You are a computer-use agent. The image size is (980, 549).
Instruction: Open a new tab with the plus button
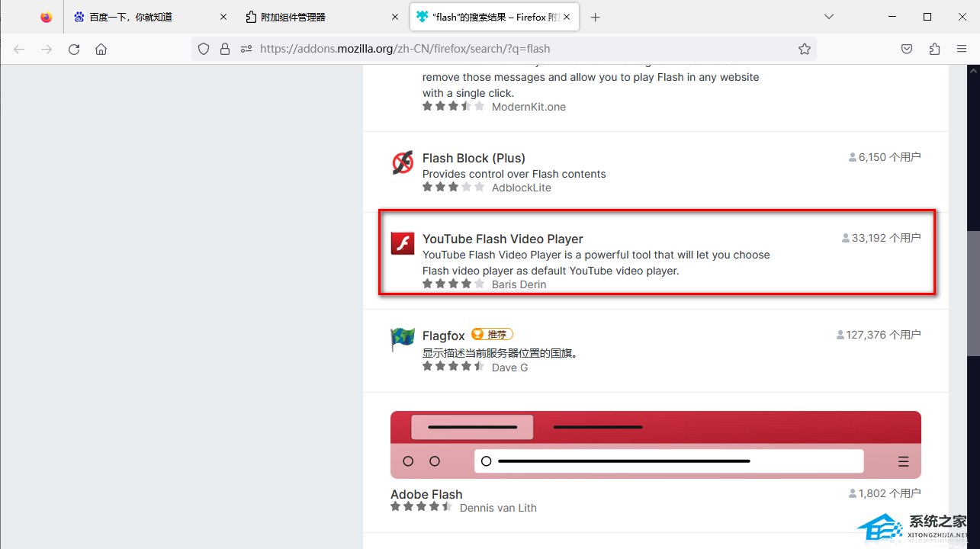click(x=596, y=17)
